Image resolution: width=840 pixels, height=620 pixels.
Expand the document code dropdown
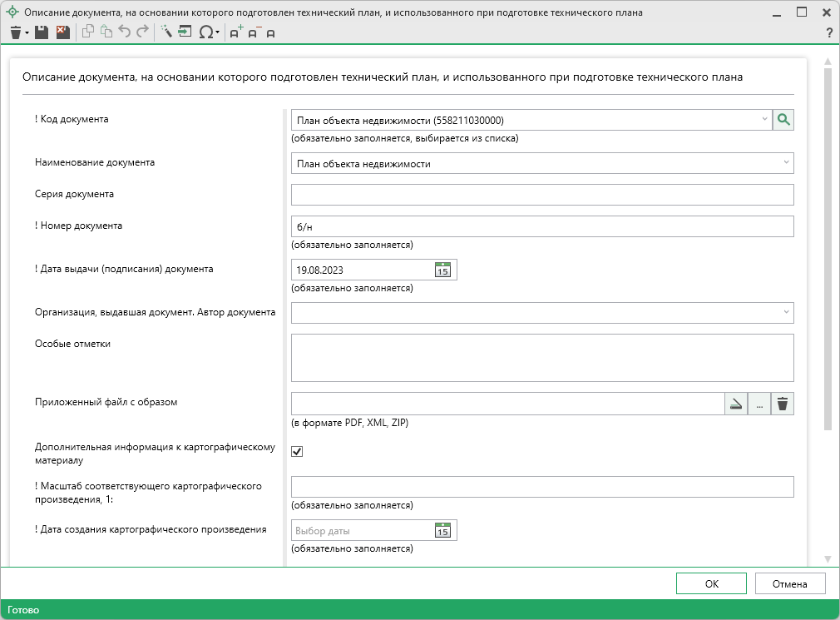pyautogui.click(x=764, y=120)
